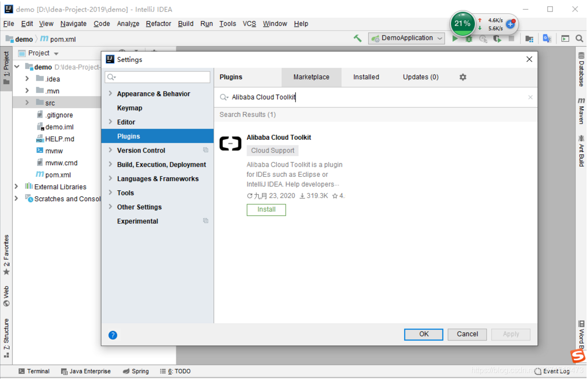Expand the src folder
The image size is (588, 379).
pyautogui.click(x=27, y=103)
